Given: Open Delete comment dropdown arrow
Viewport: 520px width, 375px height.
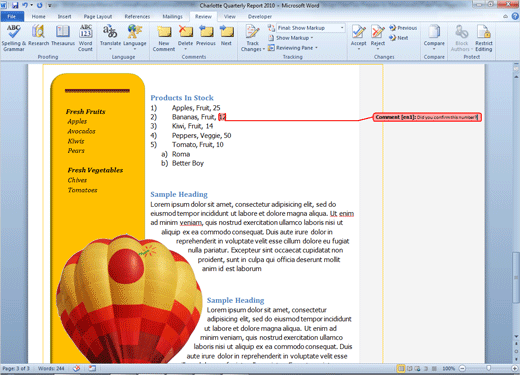Looking at the screenshot, I should click(185, 49).
